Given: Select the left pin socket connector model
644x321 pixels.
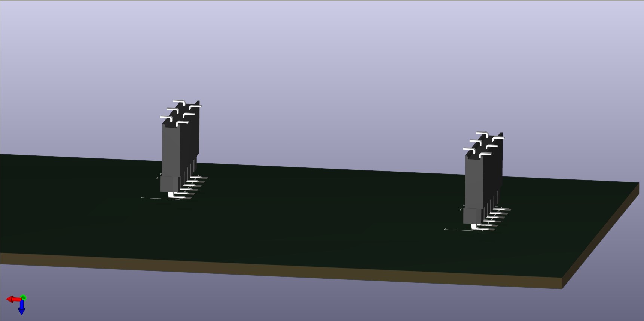Looking at the screenshot, I should (180, 150).
